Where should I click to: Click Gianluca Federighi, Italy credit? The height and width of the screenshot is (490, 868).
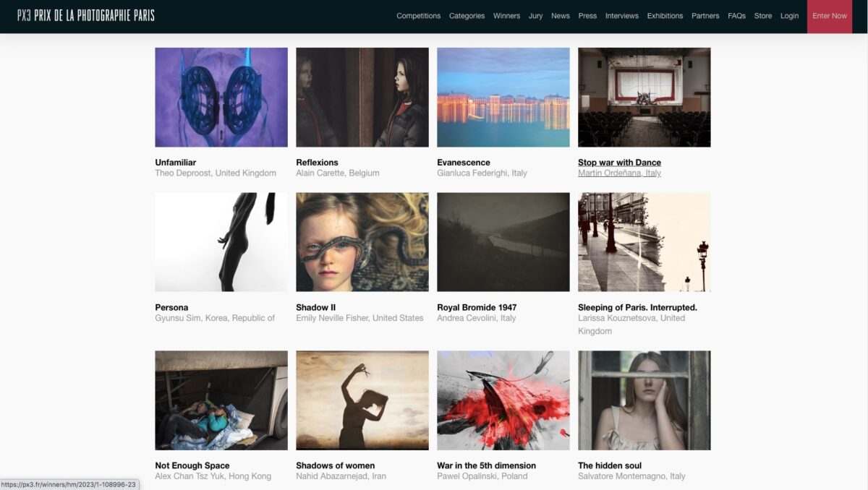482,173
